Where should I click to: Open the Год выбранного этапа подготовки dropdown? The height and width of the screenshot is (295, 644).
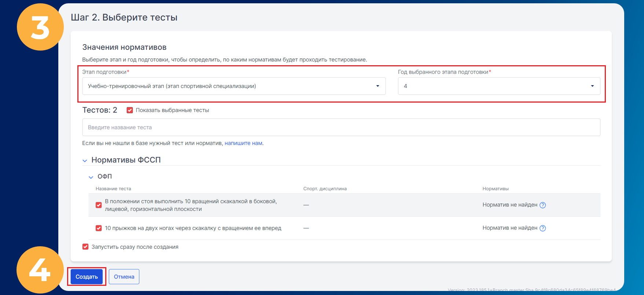tap(499, 86)
